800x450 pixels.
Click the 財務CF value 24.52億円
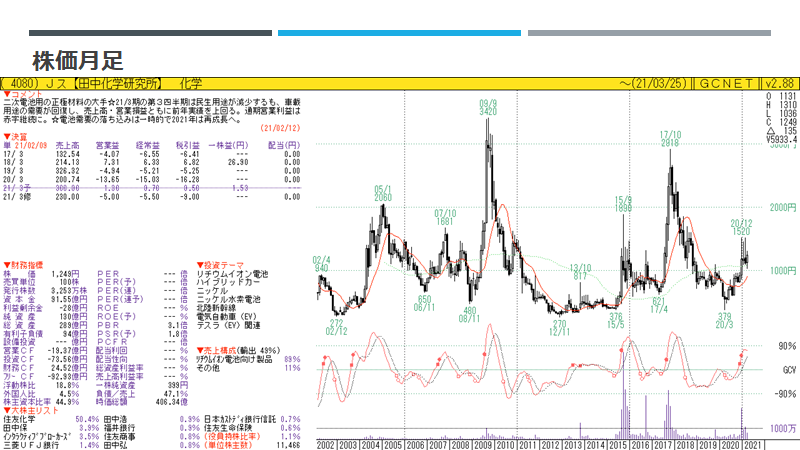click(68, 368)
